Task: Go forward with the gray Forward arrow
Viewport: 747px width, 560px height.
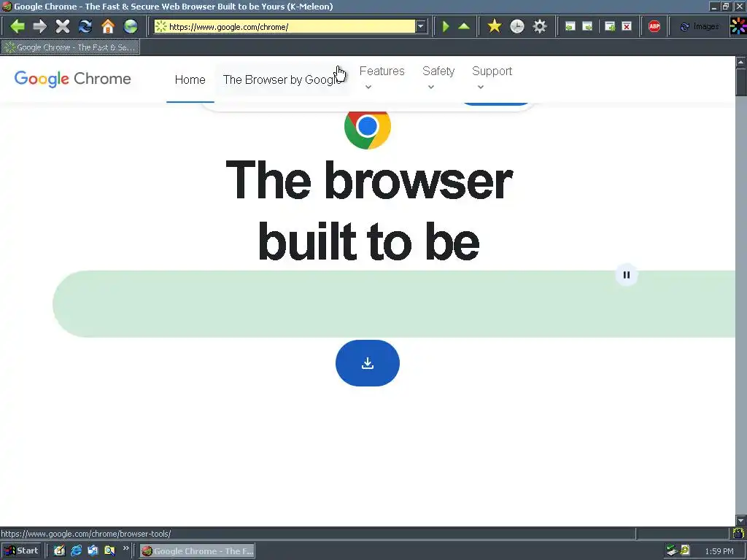Action: 40,26
